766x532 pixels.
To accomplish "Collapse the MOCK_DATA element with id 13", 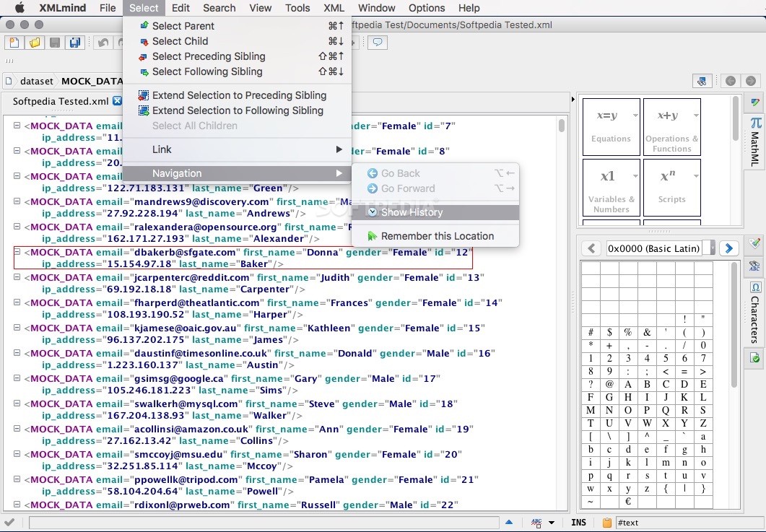I will click(x=17, y=277).
